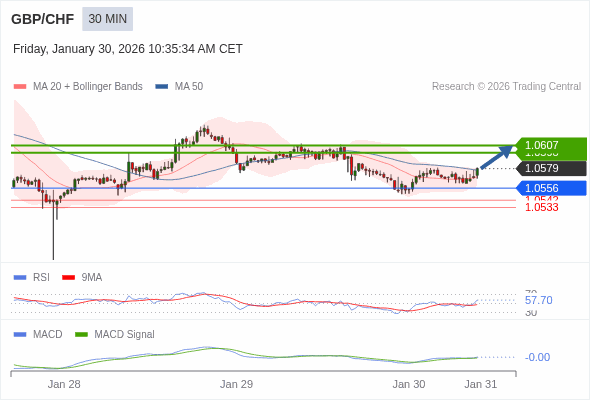Click the blue MACD legend swatch
Screen dimensions: 590x400
[x=20, y=335]
